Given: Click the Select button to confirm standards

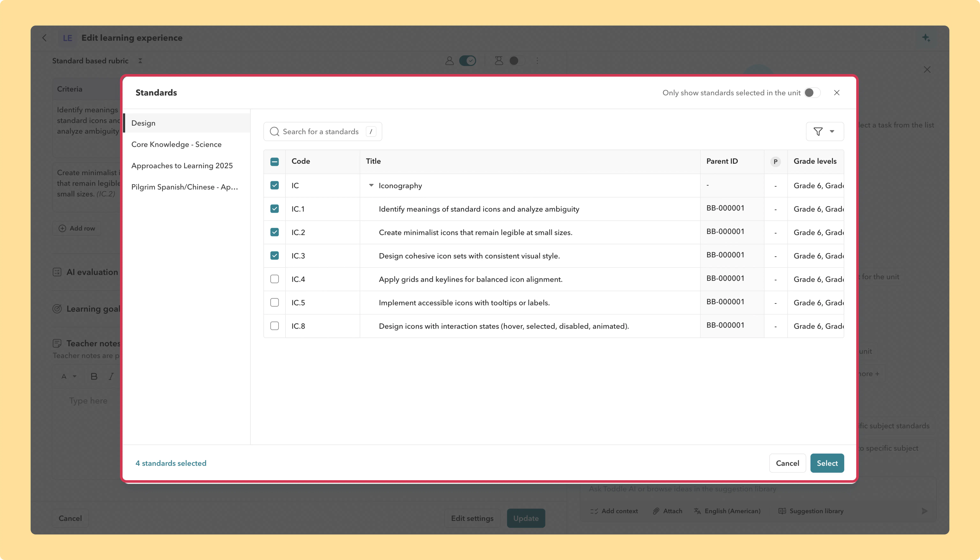Looking at the screenshot, I should pos(827,463).
